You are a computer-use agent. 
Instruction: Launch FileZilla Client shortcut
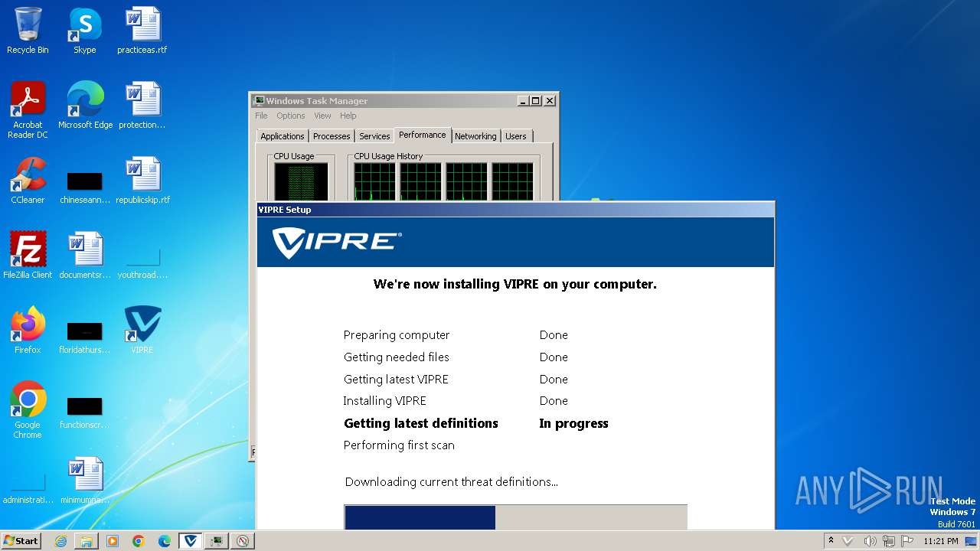pyautogui.click(x=28, y=255)
